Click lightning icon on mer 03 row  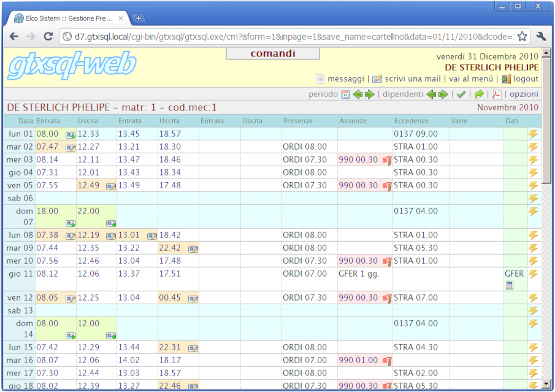tap(533, 159)
